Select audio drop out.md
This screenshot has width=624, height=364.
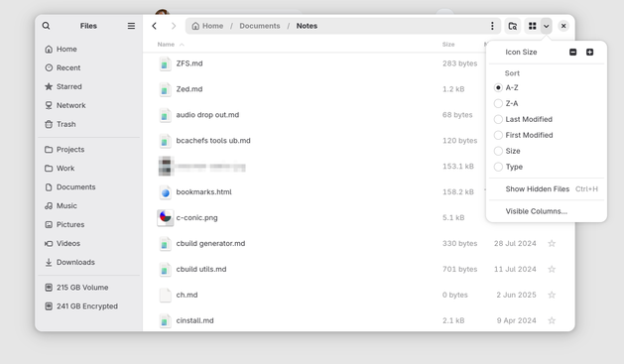(x=207, y=115)
